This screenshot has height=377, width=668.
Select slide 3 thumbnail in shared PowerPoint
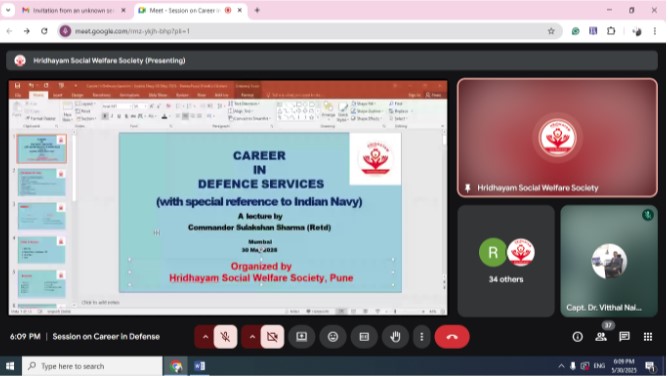(42, 216)
